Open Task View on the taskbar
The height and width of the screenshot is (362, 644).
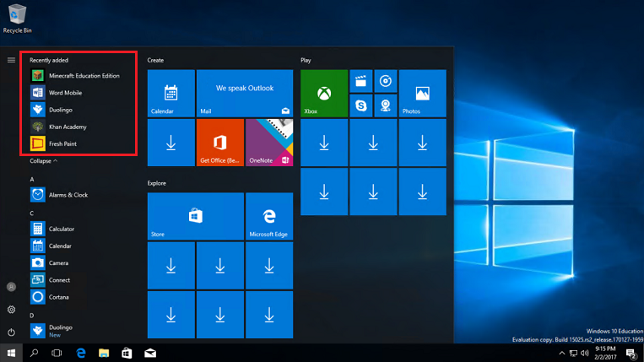[x=57, y=353]
